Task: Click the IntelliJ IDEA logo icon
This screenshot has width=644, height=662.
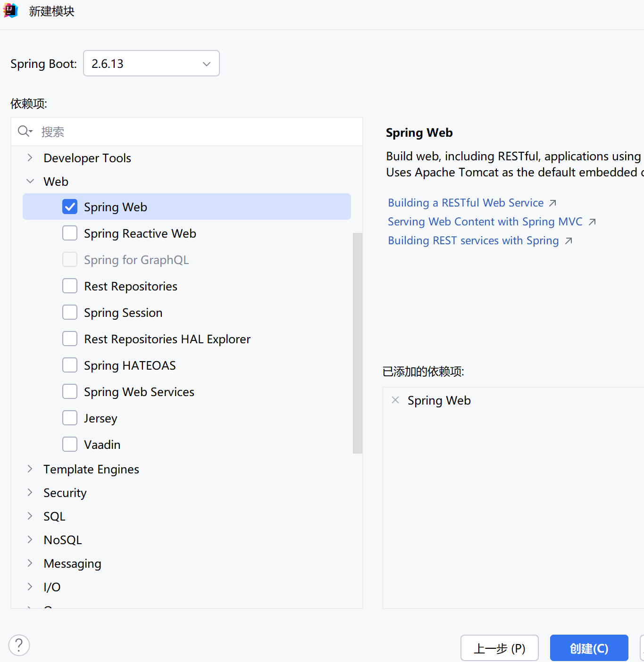Action: pyautogui.click(x=10, y=10)
